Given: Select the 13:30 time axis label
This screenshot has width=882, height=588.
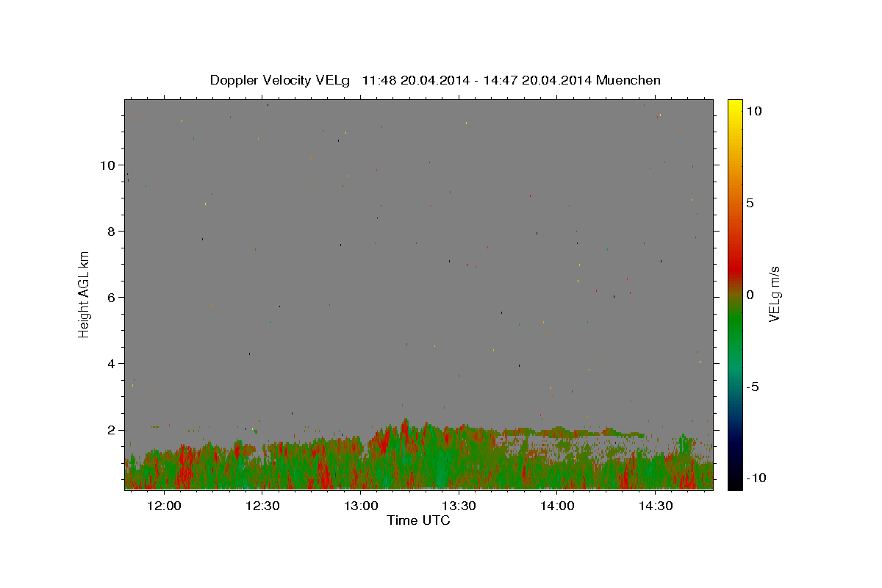Looking at the screenshot, I should click(x=459, y=506).
